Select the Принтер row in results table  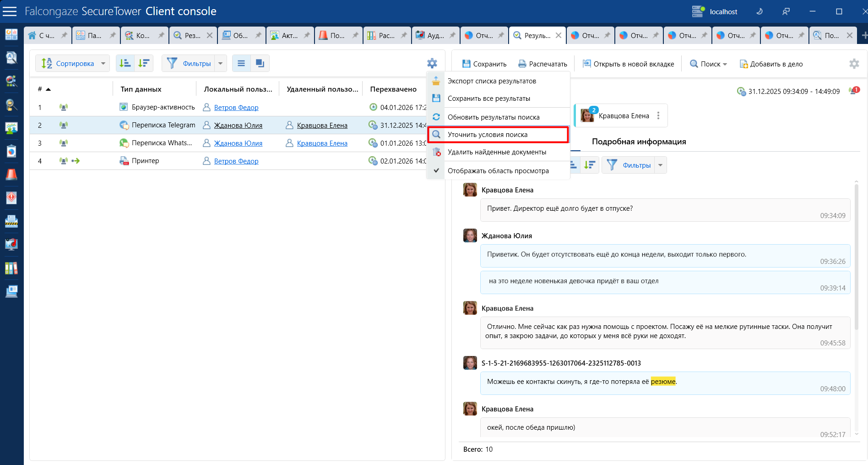(145, 161)
